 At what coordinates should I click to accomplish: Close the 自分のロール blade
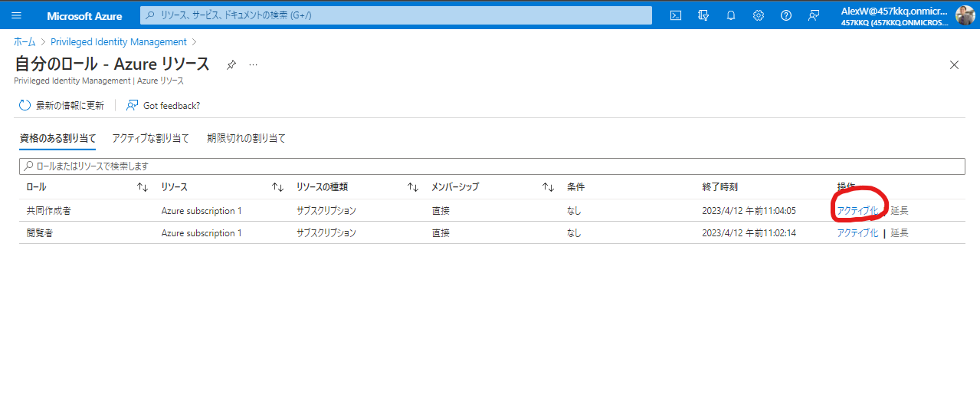click(954, 65)
